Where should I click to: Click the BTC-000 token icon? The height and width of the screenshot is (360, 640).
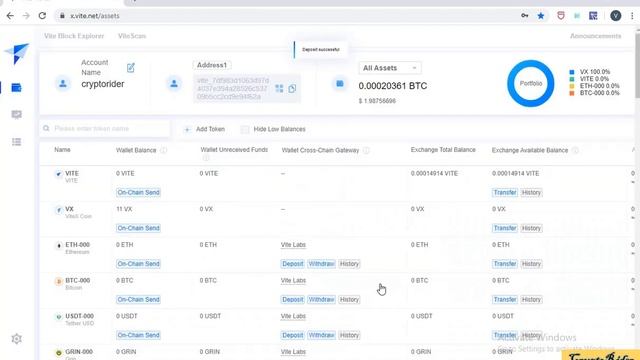coord(58,281)
